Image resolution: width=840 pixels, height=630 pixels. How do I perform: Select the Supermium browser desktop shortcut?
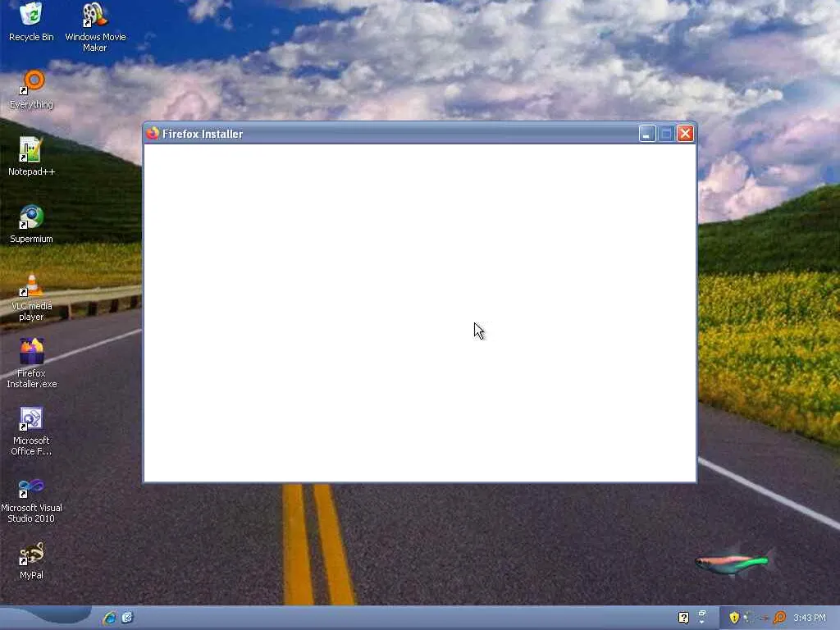click(x=31, y=224)
